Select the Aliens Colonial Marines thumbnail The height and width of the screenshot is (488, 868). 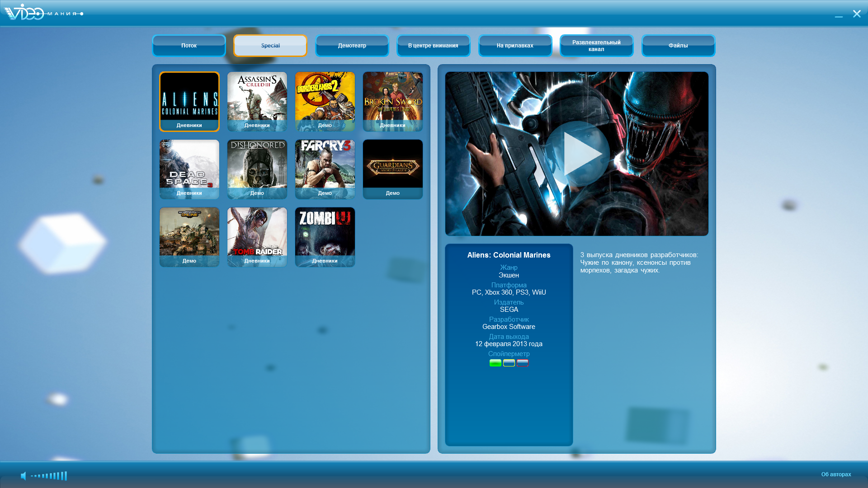point(189,102)
